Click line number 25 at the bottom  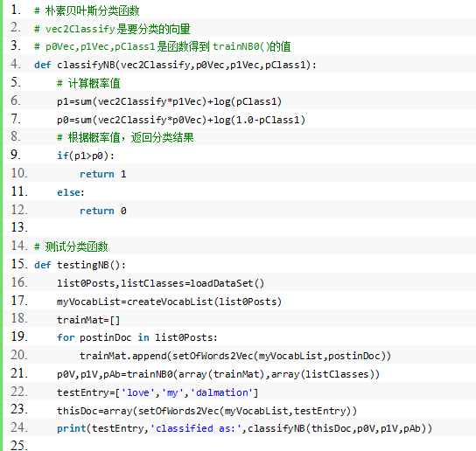[x=19, y=446]
